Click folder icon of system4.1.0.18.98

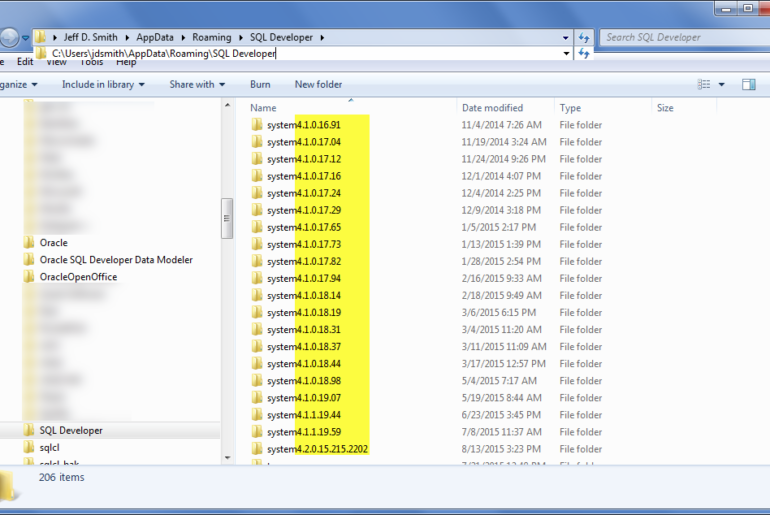pos(257,380)
